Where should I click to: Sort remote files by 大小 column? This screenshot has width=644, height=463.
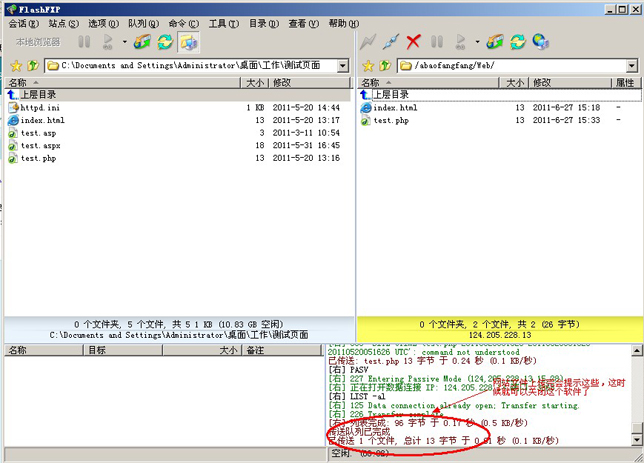click(x=514, y=83)
